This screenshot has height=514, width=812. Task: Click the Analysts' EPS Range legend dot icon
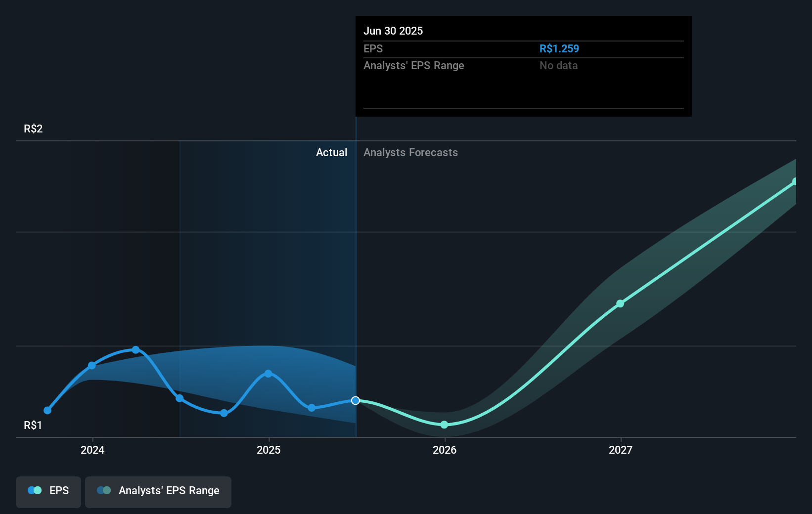(104, 490)
